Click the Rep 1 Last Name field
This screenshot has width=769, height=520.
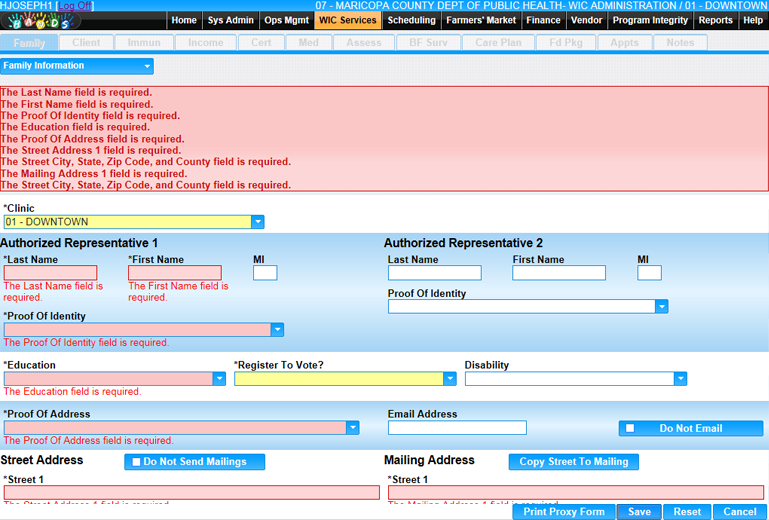click(50, 273)
